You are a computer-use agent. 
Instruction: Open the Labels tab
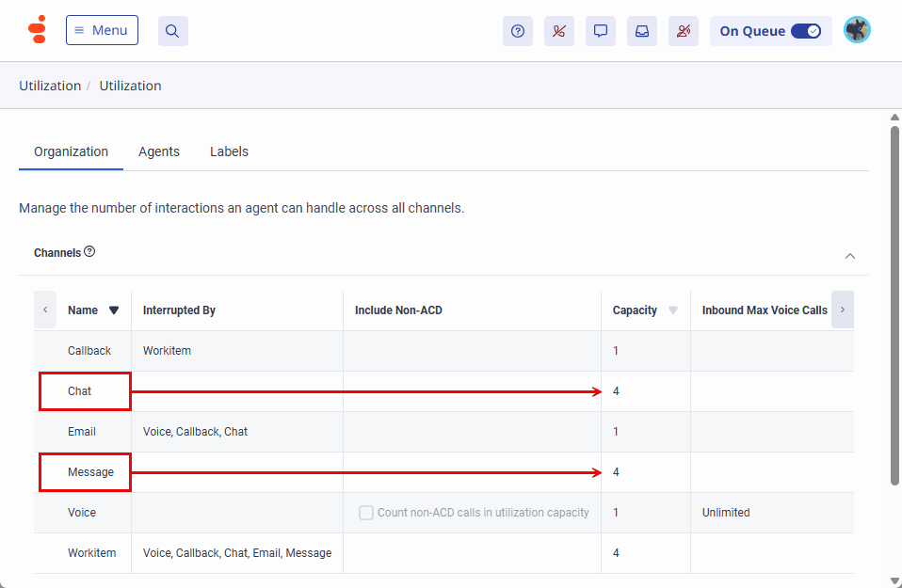pyautogui.click(x=229, y=151)
